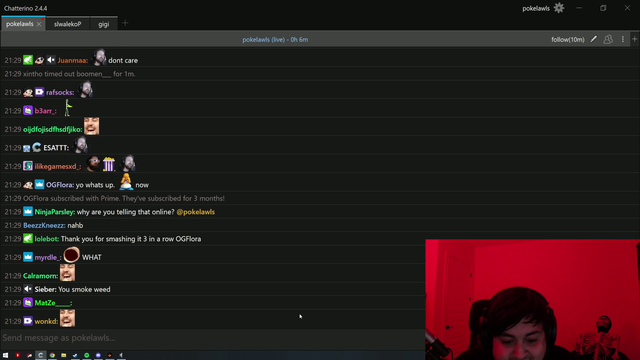The height and width of the screenshot is (360, 640).
Task: Open the Windows Start menu
Action: click(6, 356)
